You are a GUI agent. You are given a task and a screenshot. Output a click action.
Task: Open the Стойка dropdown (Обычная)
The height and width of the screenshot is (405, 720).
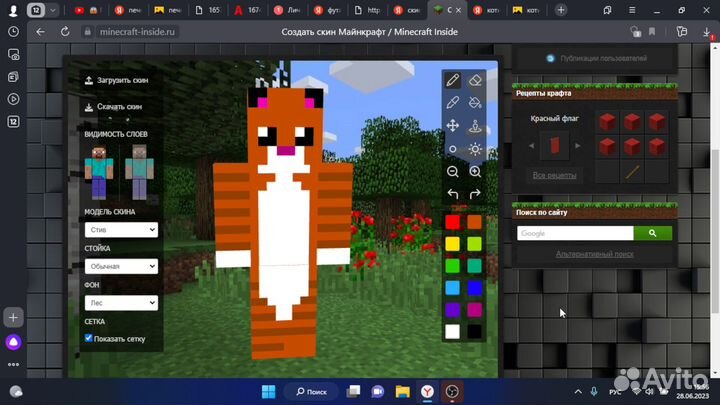click(x=121, y=266)
